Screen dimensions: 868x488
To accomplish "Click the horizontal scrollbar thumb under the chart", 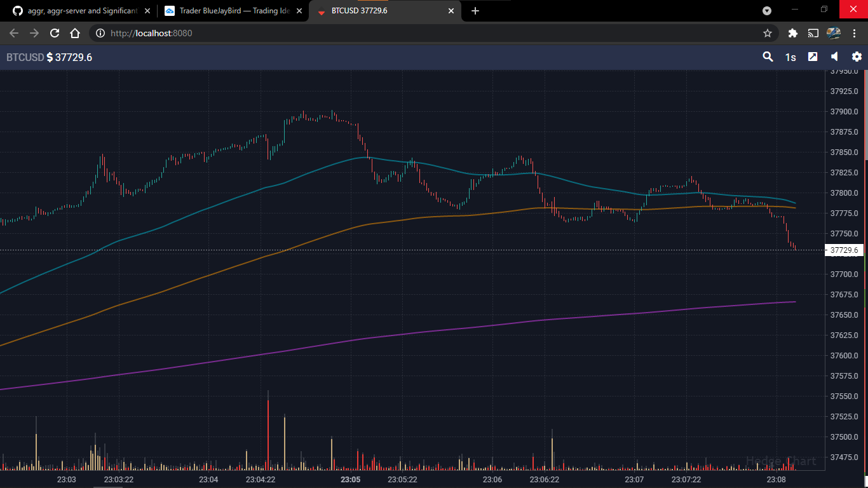I will [109, 487].
